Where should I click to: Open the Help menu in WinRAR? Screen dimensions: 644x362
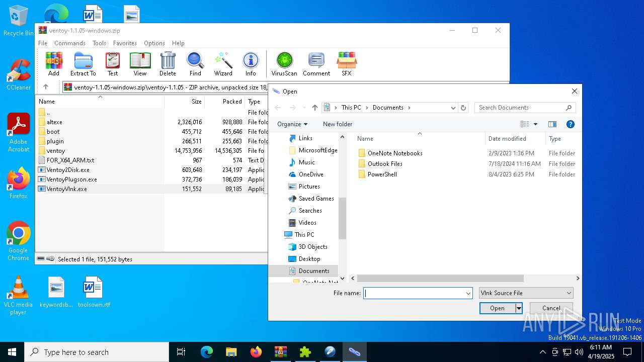[178, 43]
